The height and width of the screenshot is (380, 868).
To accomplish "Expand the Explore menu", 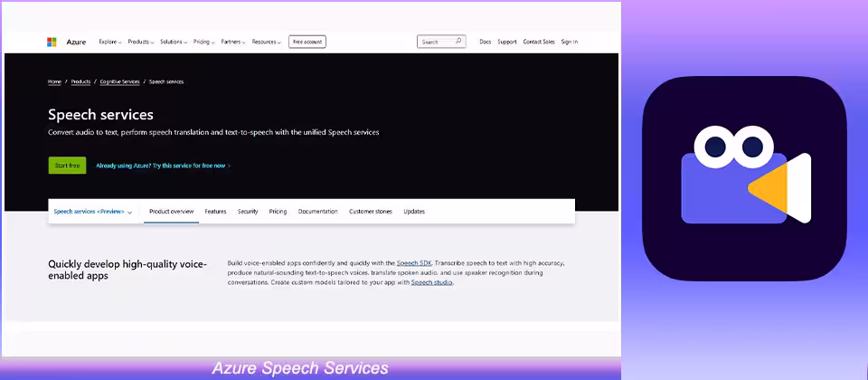I will [110, 43].
